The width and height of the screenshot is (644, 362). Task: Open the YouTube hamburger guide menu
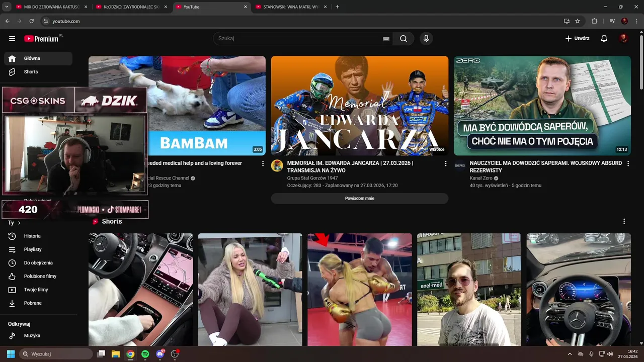[12, 39]
